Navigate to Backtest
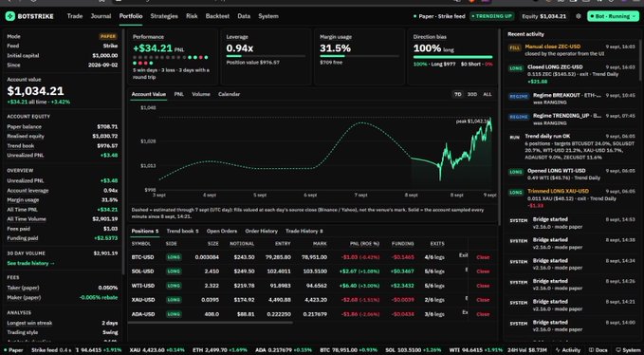Screen dimensions: 644x355 tap(217, 16)
